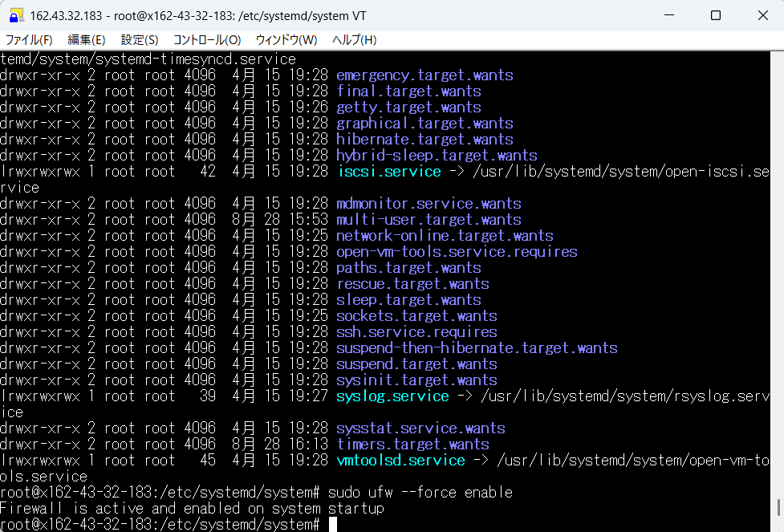Click iscsi.service symlink name
Image resolution: width=784 pixels, height=532 pixels.
(388, 171)
